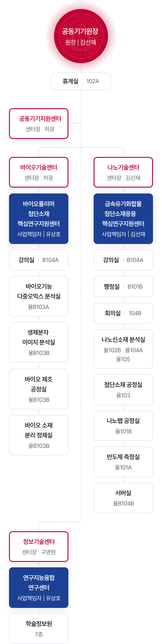The image size is (162, 644).
Task: Click the red 공동기기원장 circle emblem
Action: click(x=81, y=36)
